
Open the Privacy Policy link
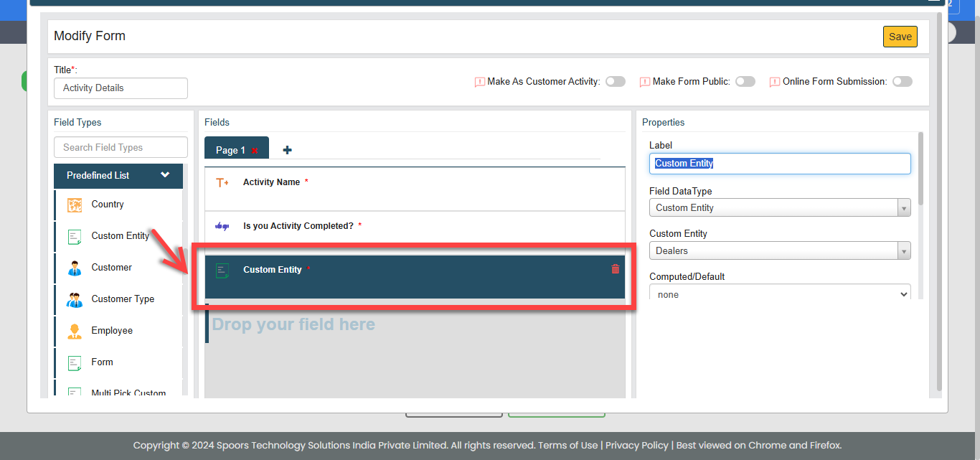click(636, 445)
